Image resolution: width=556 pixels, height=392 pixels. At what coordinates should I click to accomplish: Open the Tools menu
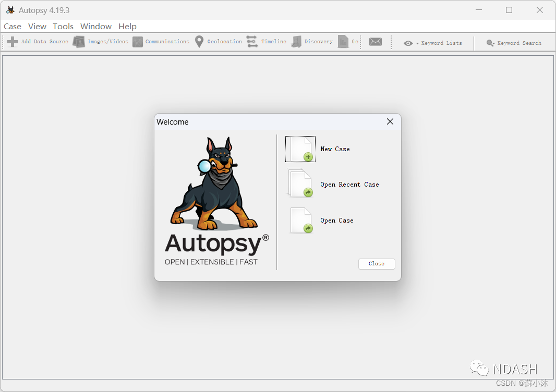[x=63, y=27]
